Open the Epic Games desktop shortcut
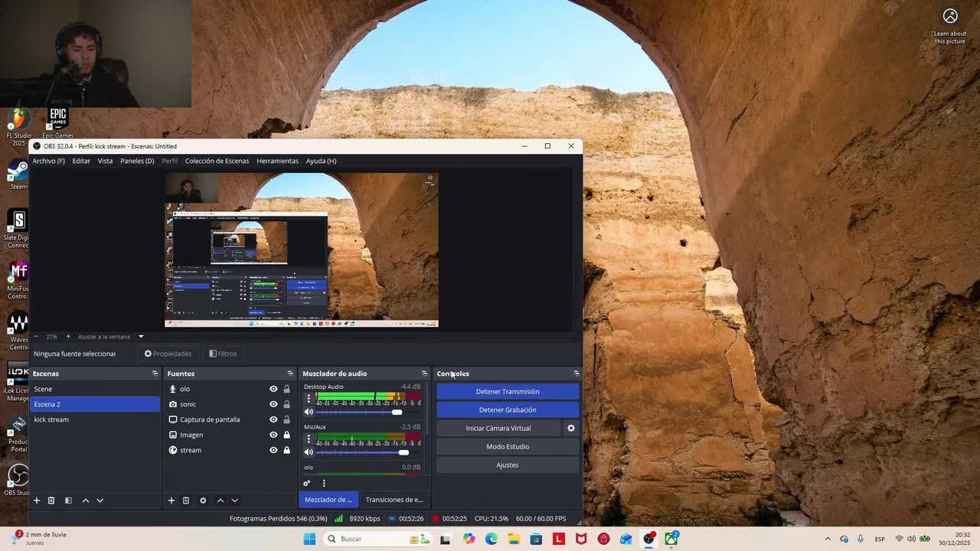 [x=58, y=122]
